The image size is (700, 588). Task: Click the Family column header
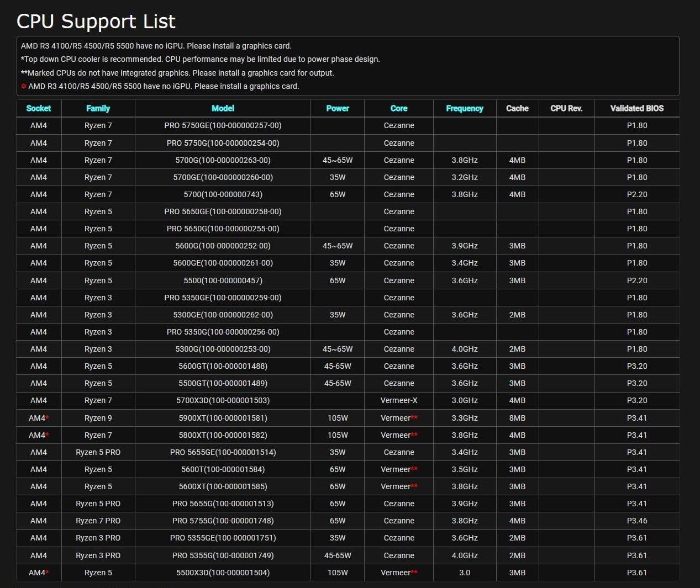(98, 108)
